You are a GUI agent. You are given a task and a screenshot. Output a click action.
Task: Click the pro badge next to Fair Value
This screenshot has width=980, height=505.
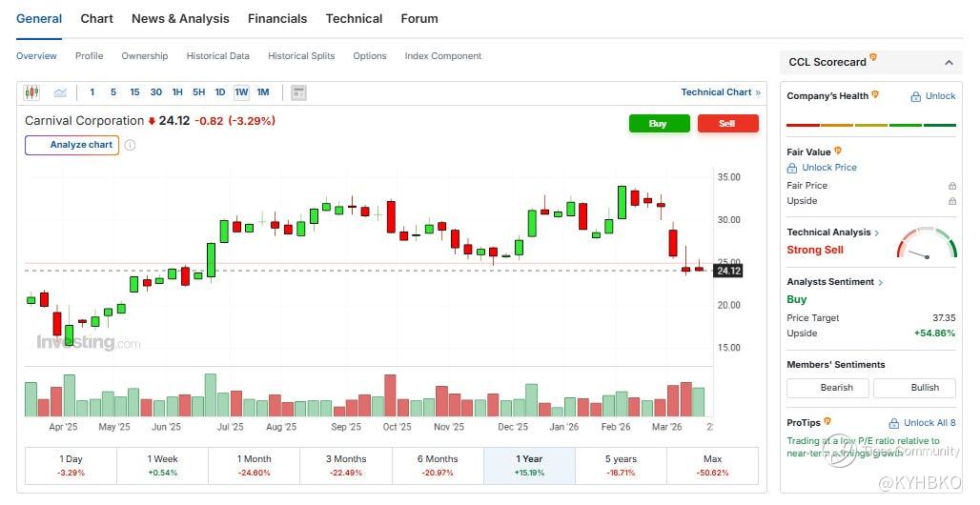838,151
